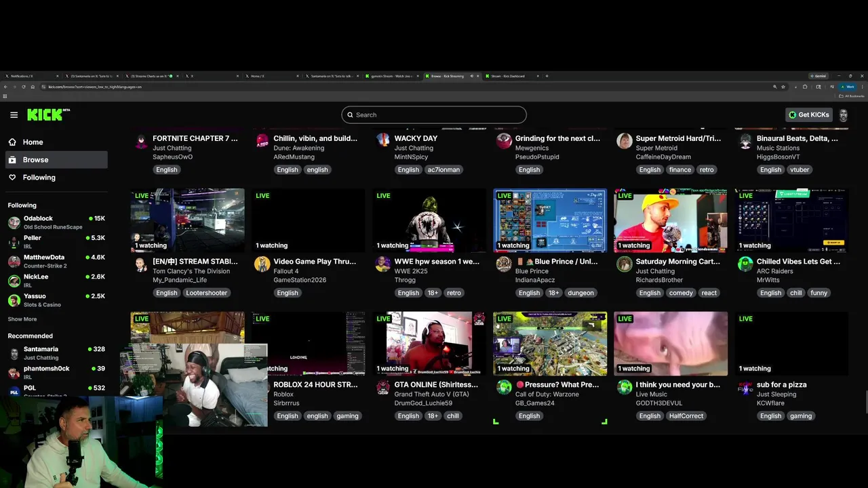This screenshot has height=488, width=868.
Task: Click the Kick search field
Action: point(434,115)
